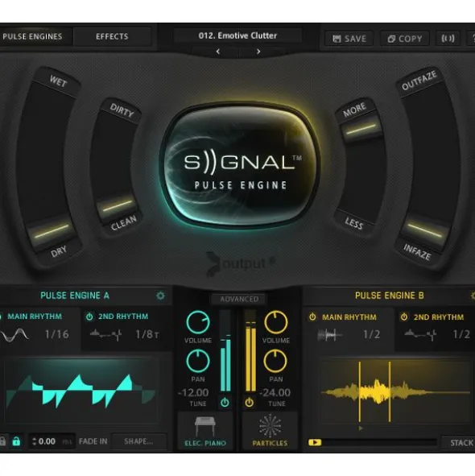Screen dimensions: 475x476
Task: Click the Copy button
Action: 405,39
